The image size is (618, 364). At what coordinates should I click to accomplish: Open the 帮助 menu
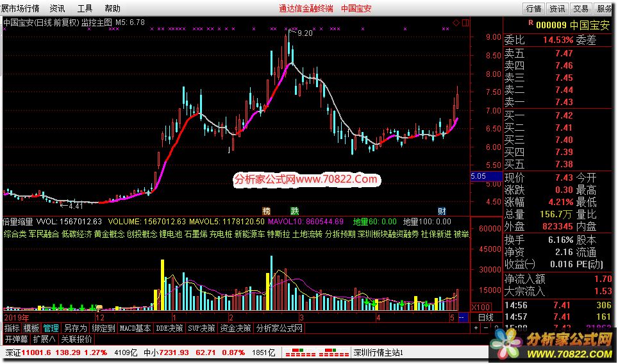click(112, 8)
